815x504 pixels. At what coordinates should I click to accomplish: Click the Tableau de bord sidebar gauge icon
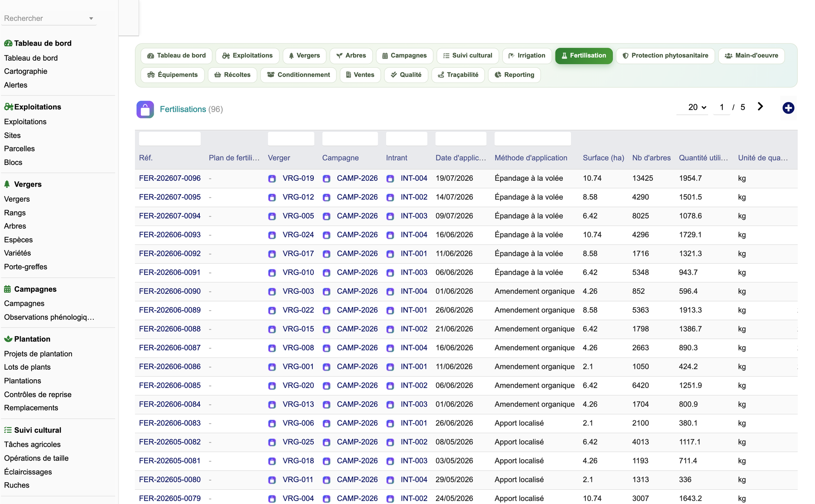pyautogui.click(x=8, y=43)
